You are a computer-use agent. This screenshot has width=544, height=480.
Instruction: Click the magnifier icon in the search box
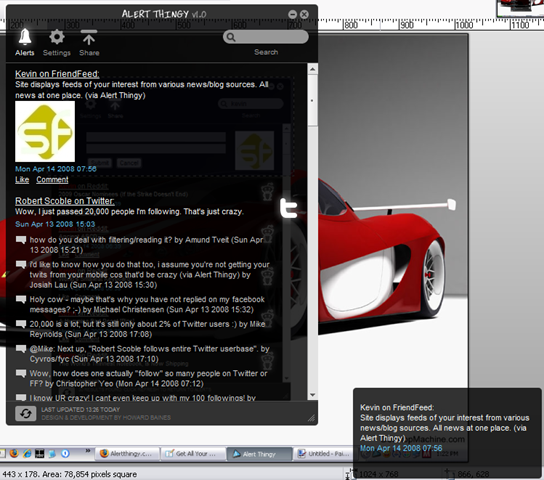coord(231,37)
